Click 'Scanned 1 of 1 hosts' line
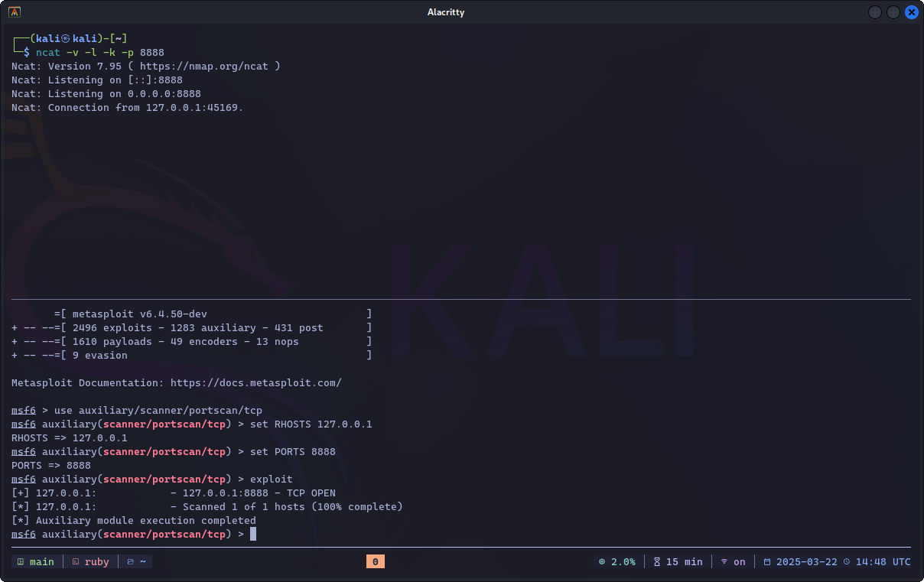The image size is (924, 582). pyautogui.click(x=293, y=506)
